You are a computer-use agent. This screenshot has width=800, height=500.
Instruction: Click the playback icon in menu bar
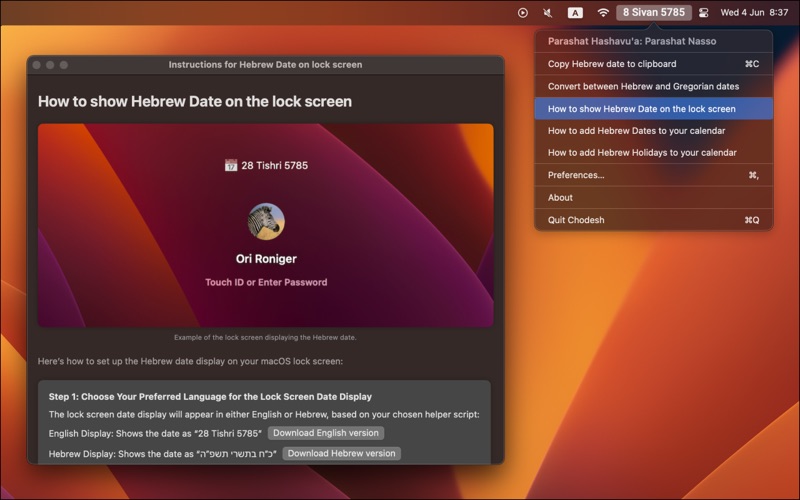click(x=522, y=13)
